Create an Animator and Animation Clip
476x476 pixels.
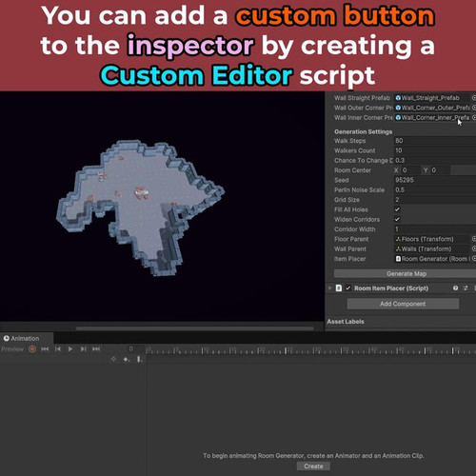(313, 466)
